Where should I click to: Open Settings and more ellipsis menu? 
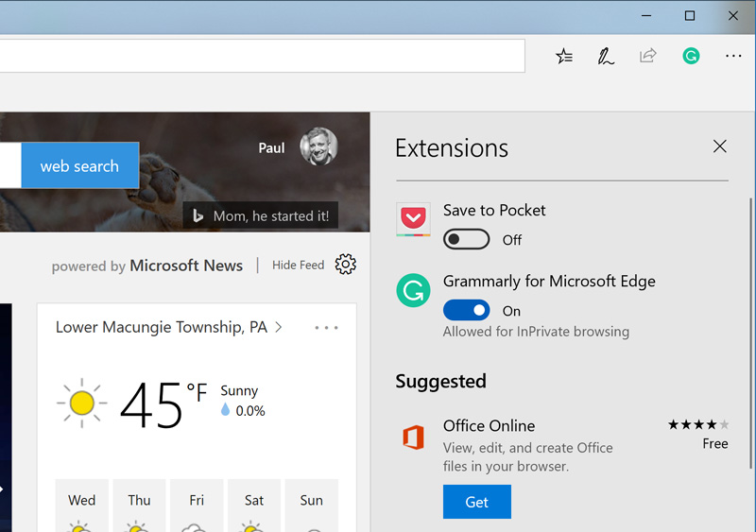tap(733, 56)
